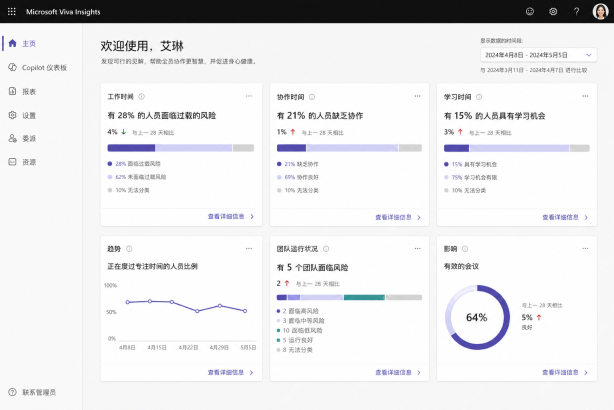Click 查看详细信息 on 工作时间 card
The width and height of the screenshot is (614, 410).
click(231, 216)
